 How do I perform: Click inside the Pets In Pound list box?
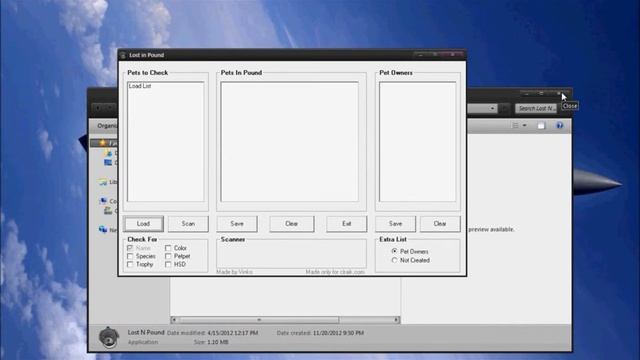click(x=289, y=142)
